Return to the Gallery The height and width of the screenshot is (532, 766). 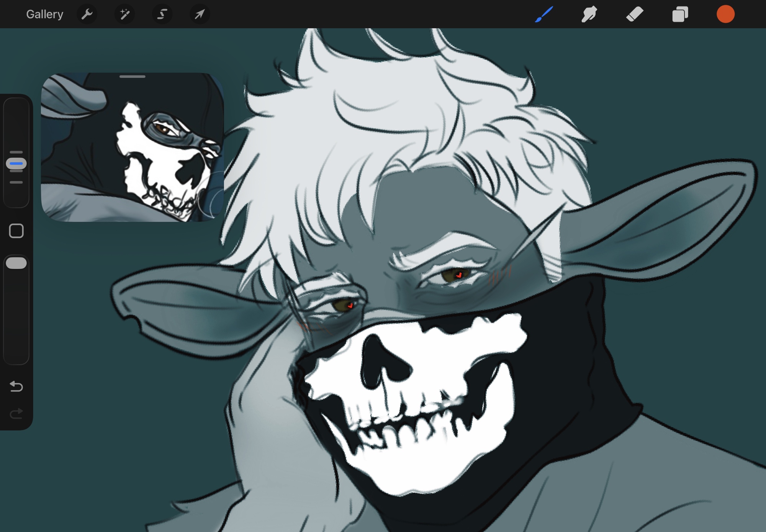click(44, 15)
